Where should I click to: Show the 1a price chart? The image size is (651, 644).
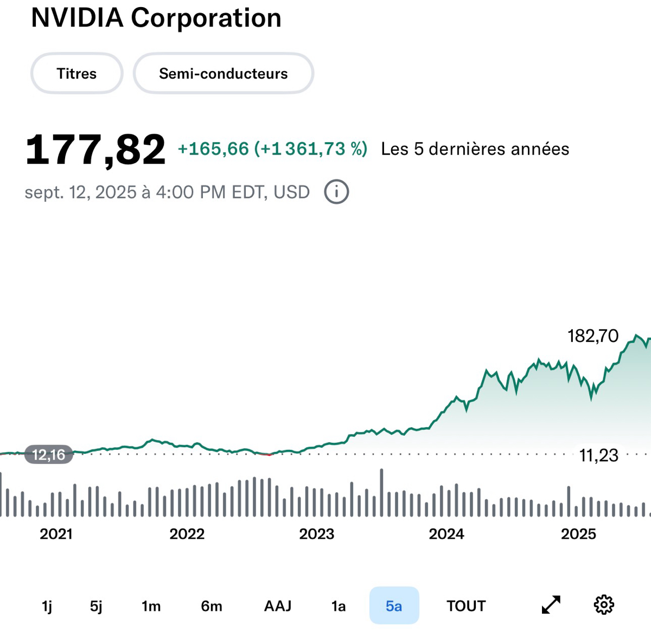pos(339,606)
